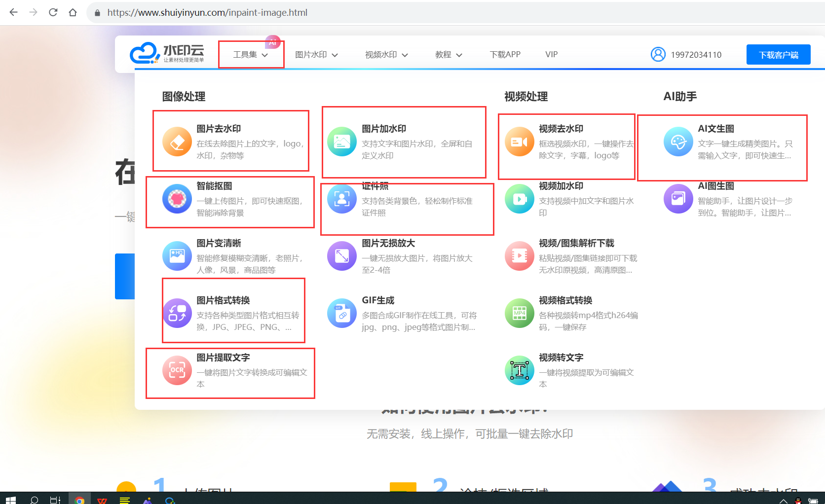This screenshot has height=504, width=825.
Task: Click the AI文生图 palette icon
Action: tap(678, 142)
